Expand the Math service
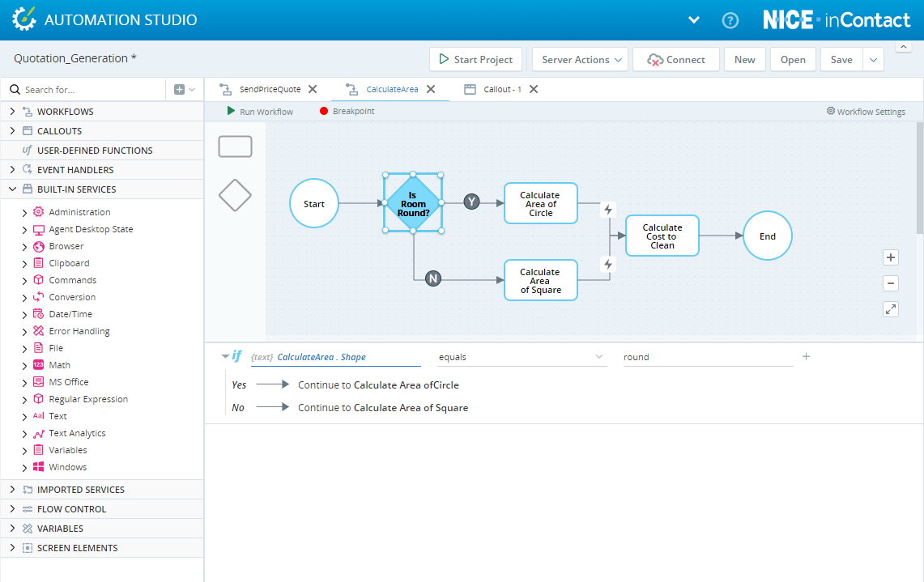This screenshot has height=582, width=924. pos(24,366)
